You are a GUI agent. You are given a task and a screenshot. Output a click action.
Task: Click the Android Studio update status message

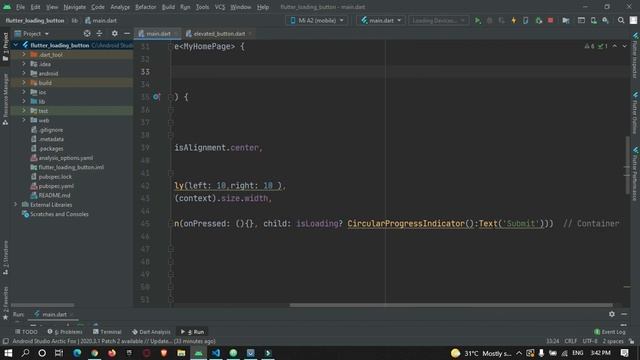coord(114,341)
